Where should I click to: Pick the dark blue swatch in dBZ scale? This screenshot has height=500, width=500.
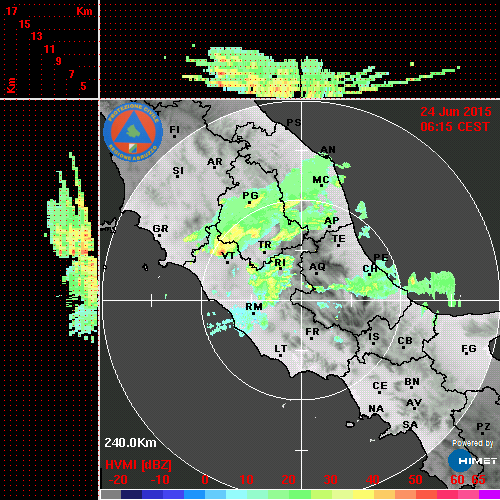click(x=131, y=495)
